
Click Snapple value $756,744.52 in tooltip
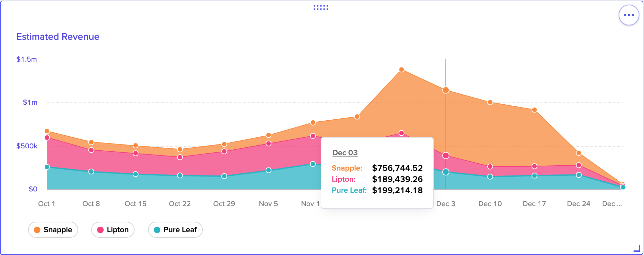click(397, 168)
